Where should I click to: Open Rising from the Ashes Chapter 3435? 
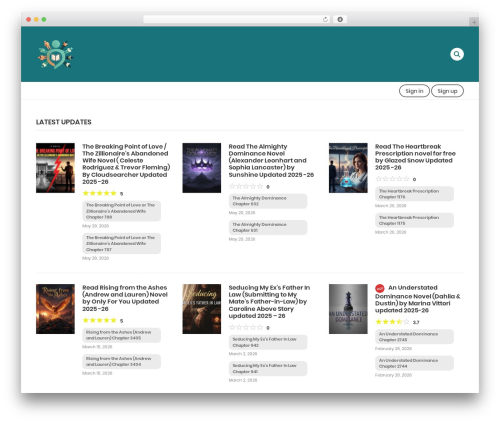121,335
